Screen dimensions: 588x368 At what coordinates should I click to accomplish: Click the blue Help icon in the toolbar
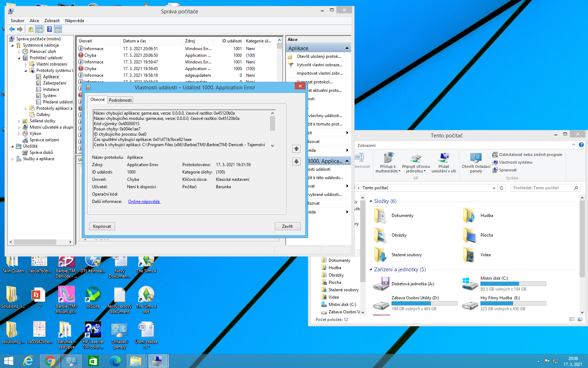pos(49,29)
